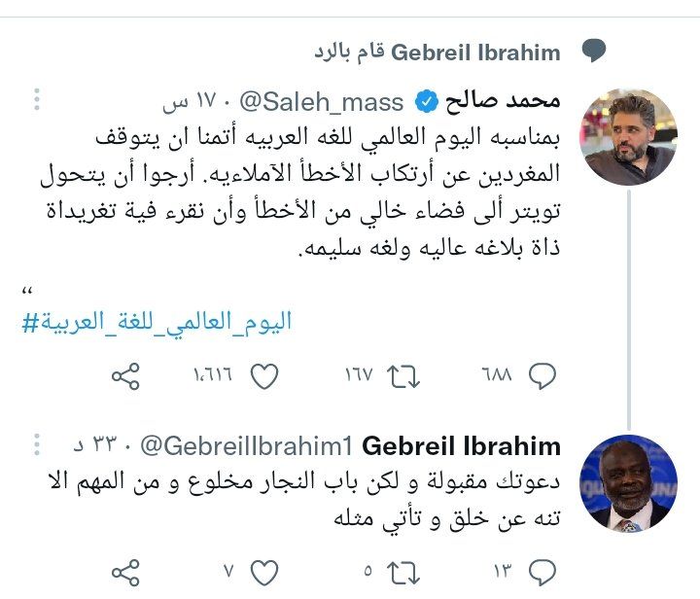This screenshot has height=599, width=700.
Task: Share Mohammed Saleh's tweet
Action: 127,376
